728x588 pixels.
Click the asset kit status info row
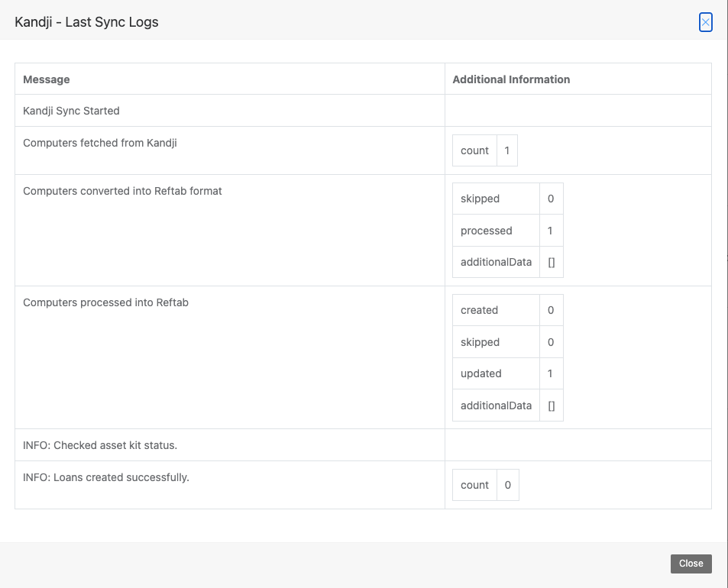(x=99, y=444)
